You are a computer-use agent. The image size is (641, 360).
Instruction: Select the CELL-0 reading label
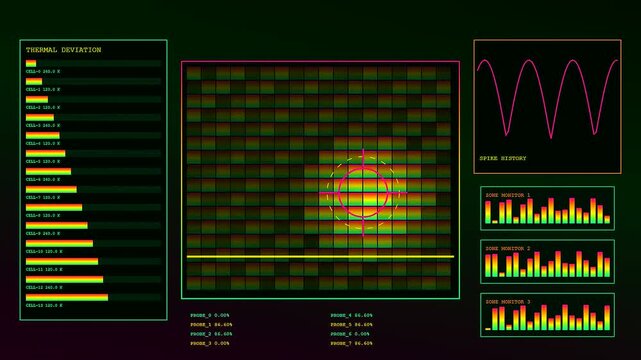pos(43,72)
